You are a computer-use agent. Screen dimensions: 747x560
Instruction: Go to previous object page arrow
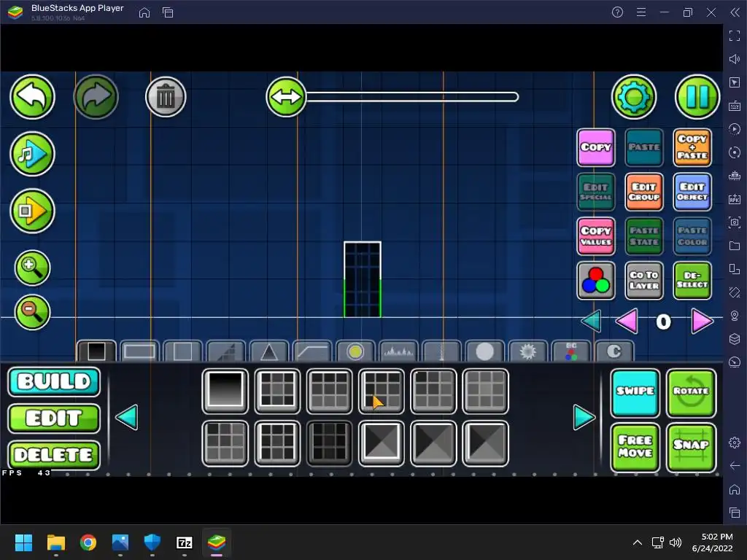[127, 417]
